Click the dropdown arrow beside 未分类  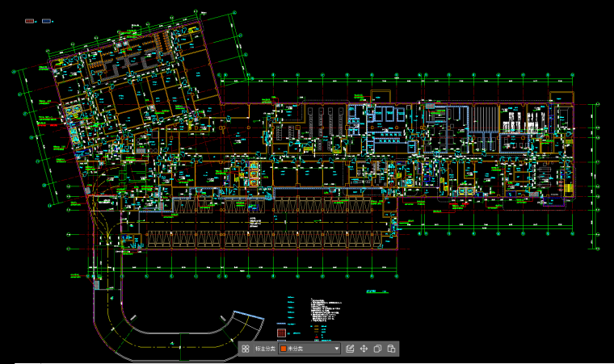click(x=337, y=349)
